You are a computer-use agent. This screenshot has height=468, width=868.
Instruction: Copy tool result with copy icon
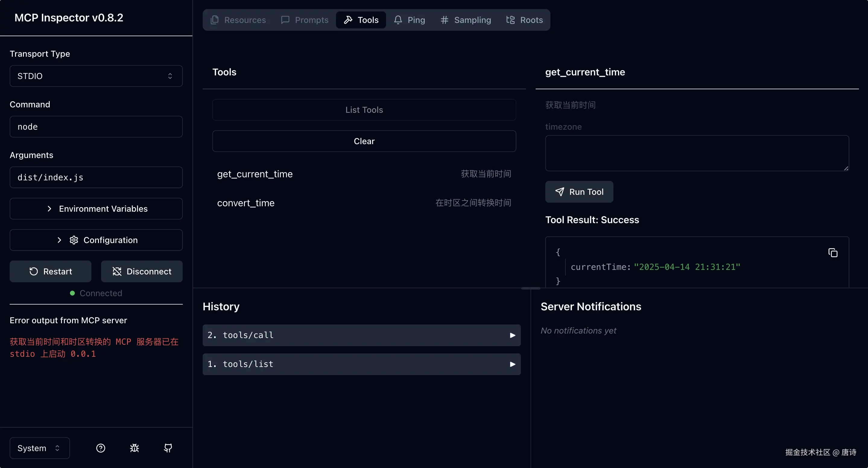[833, 253]
